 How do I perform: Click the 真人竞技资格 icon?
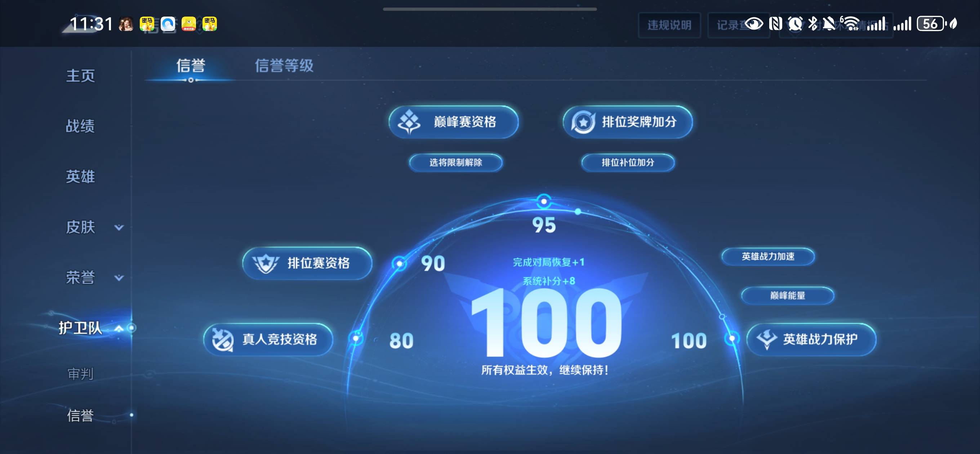coord(223,339)
